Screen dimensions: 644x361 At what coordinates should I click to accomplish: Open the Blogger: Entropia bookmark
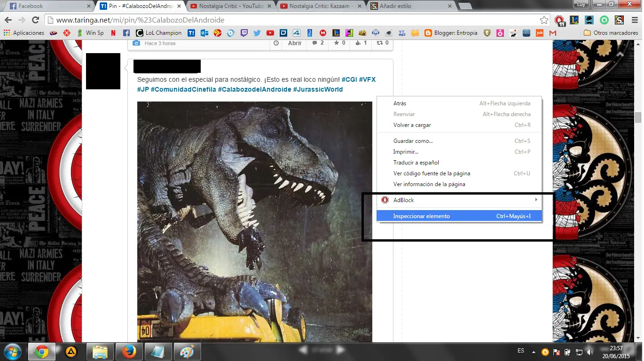tap(451, 33)
